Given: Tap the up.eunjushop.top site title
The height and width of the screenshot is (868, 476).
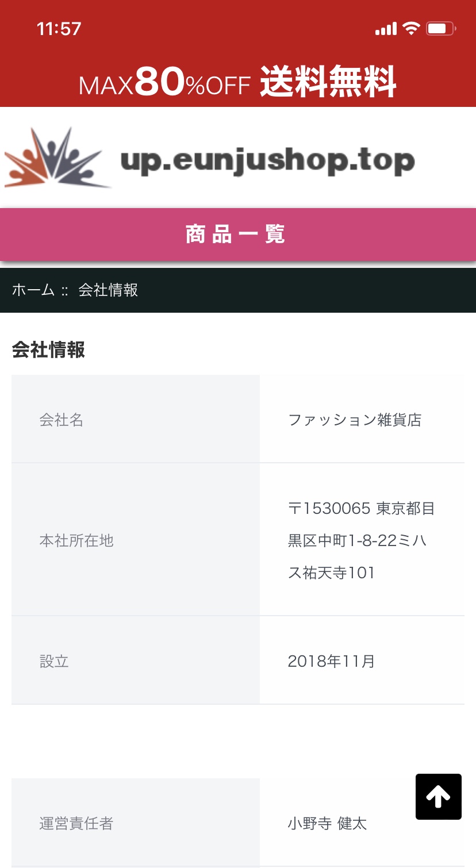Looking at the screenshot, I should click(x=267, y=161).
